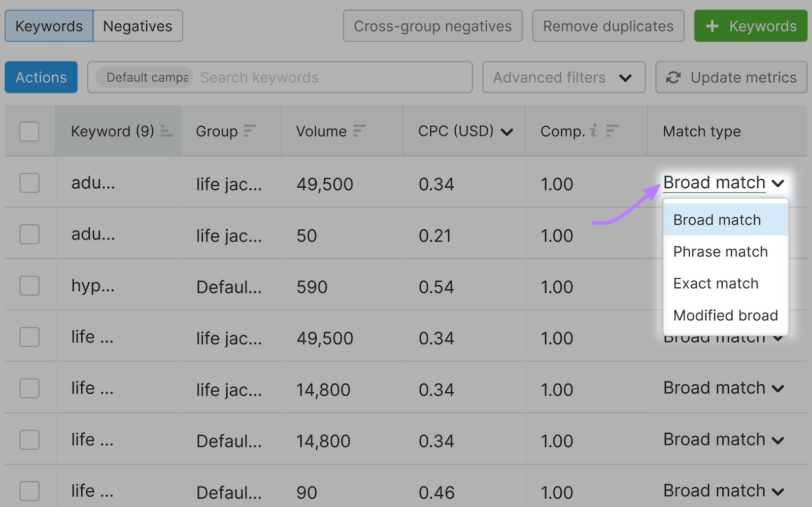Check the checkbox for the hyp... keyword row

29,285
